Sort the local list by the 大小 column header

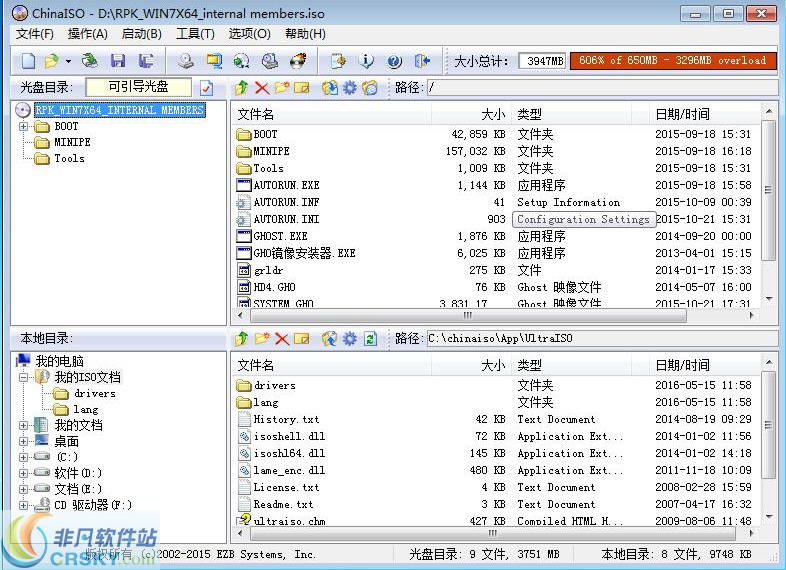(471, 365)
